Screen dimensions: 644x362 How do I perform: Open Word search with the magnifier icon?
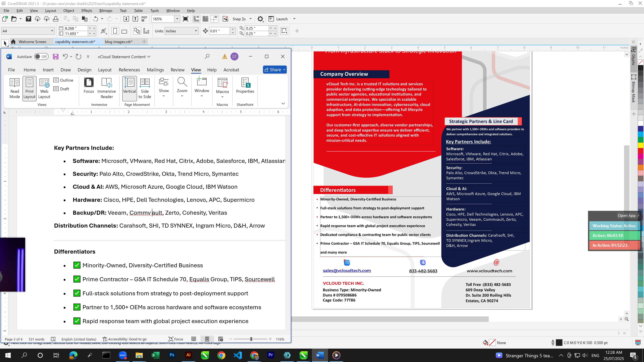click(x=207, y=57)
